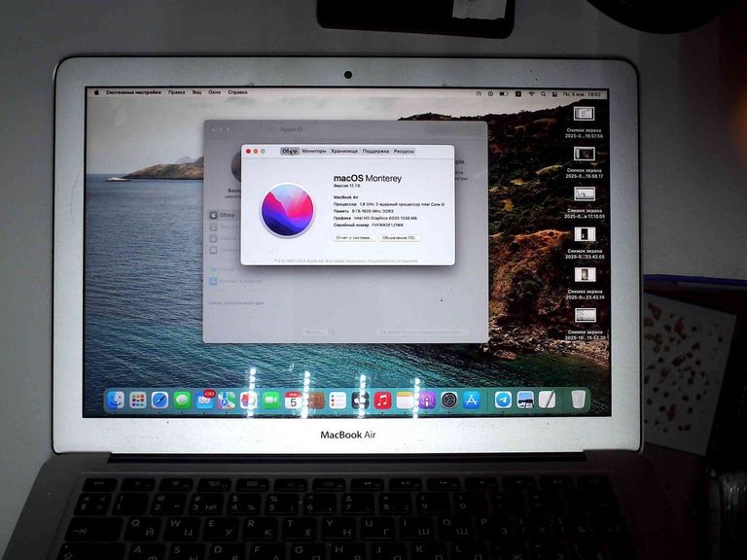
Task: Click the serial number text
Action: [x=369, y=225]
